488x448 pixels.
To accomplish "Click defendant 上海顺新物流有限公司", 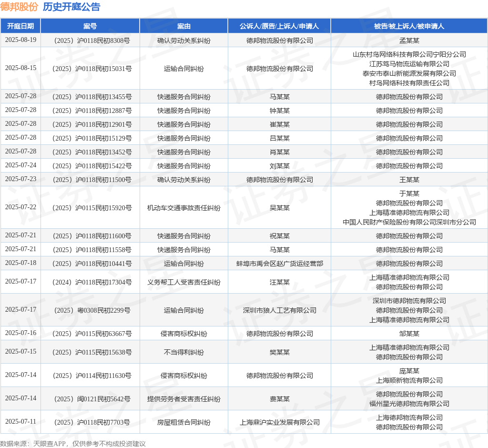I will coord(409,380).
